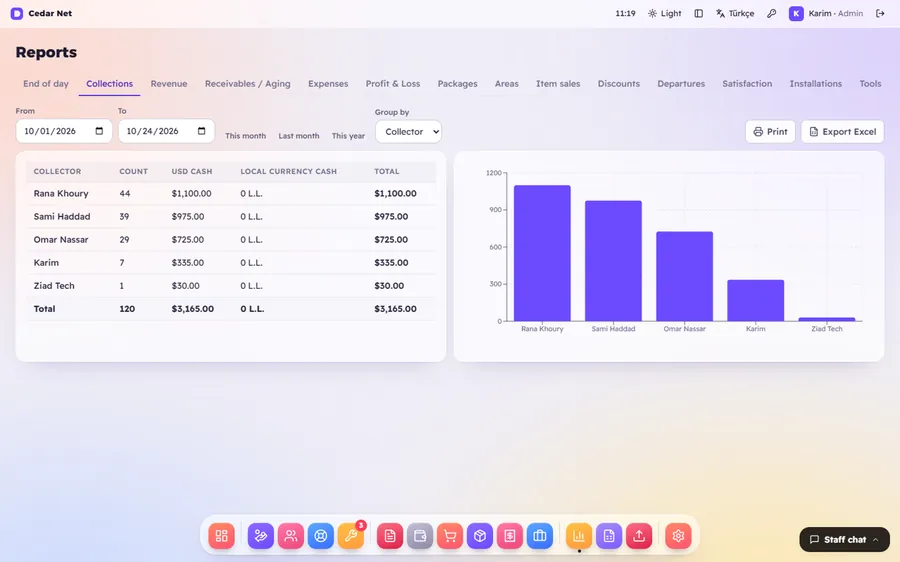Screen dimensions: 900x562
Task: Click the Omar Nassar table row name
Action: point(61,239)
